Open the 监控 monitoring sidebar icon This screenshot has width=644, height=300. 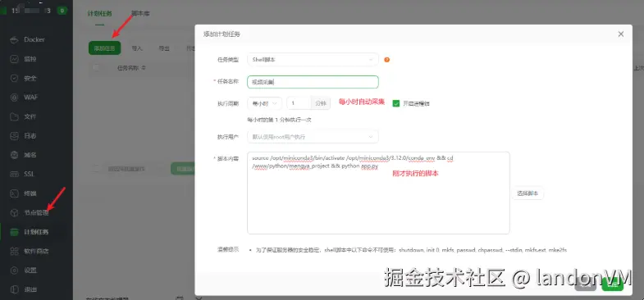click(15, 59)
